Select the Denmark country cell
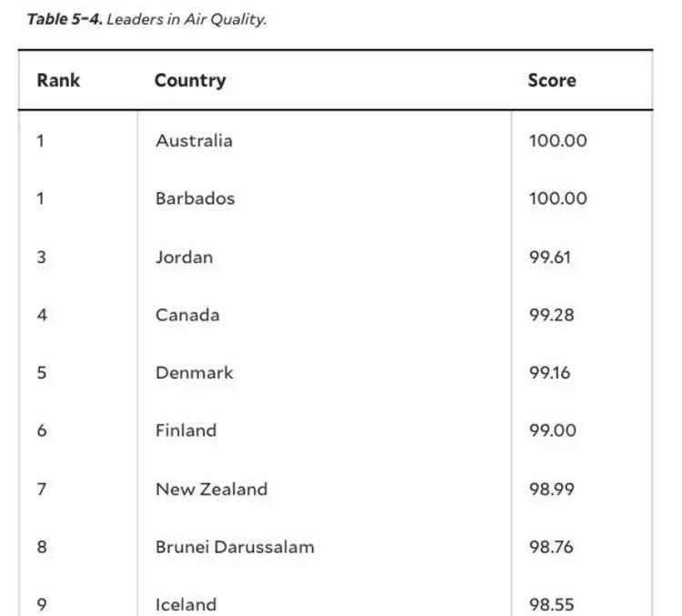 pos(194,373)
